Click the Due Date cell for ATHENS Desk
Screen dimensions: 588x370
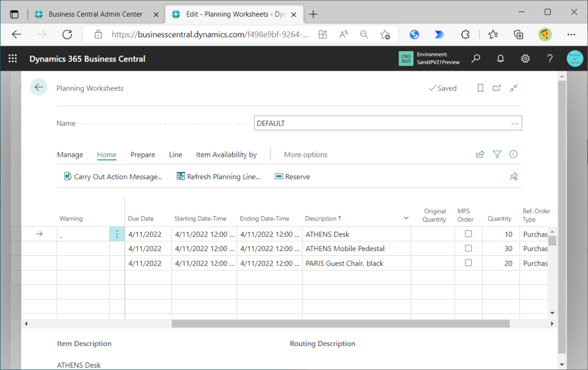(148, 234)
